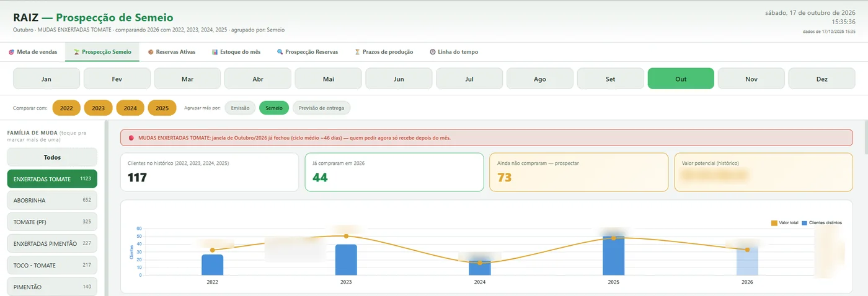Group month by Previsão de entrega
The width and height of the screenshot is (868, 296).
click(321, 108)
